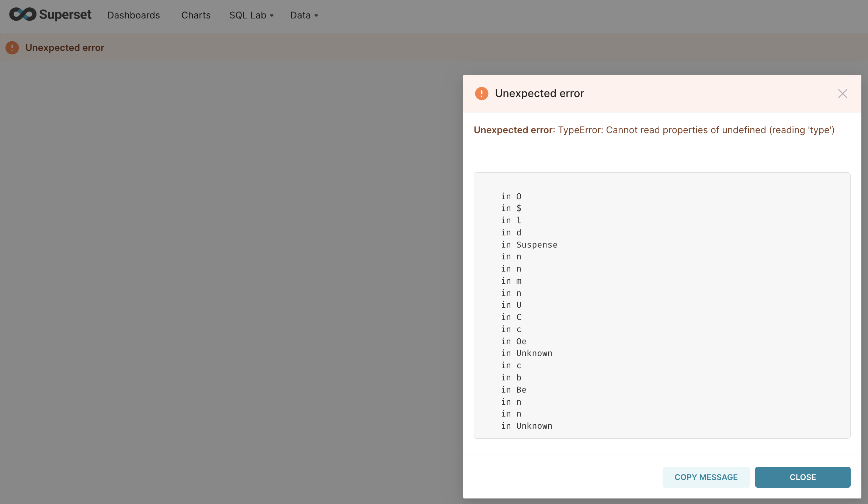
Task: Click the error icon in the modal header
Action: [x=482, y=93]
